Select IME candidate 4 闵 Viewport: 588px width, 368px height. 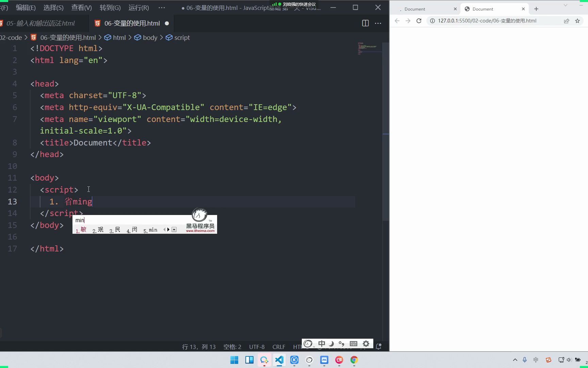point(132,230)
